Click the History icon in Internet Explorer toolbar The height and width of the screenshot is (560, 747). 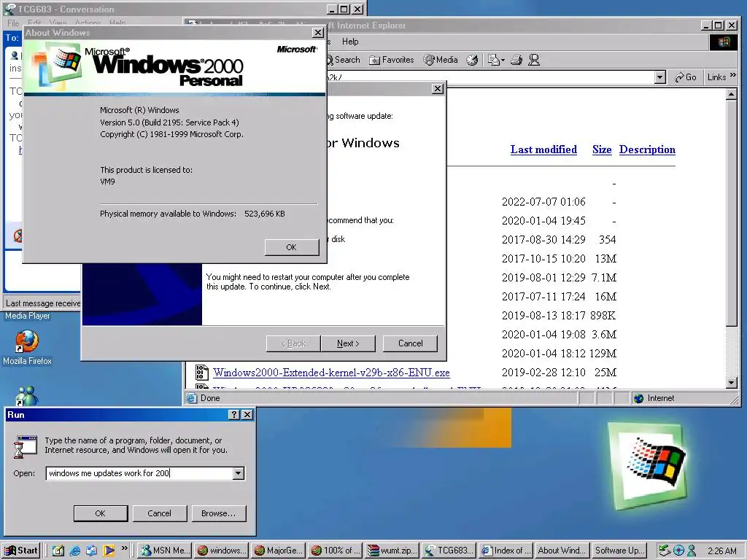coord(472,60)
